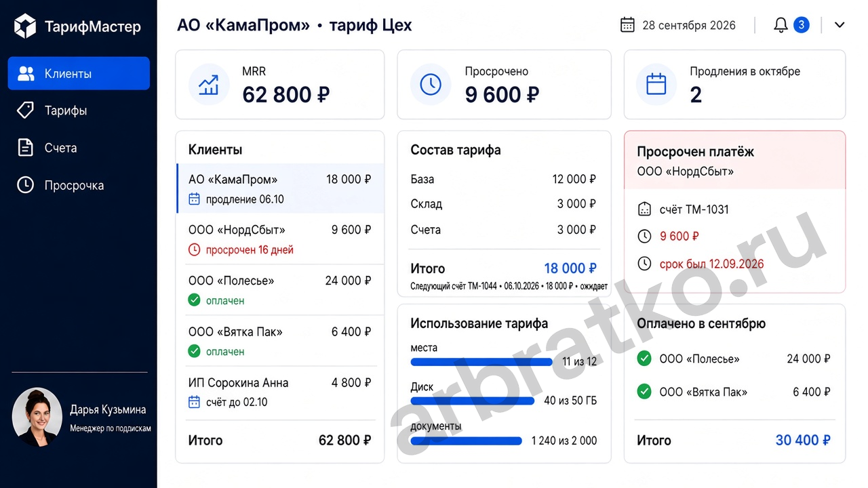Image resolution: width=868 pixels, height=488 pixels.
Task: Click the Клиенты Итого 62 800 ₽ row
Action: (280, 441)
